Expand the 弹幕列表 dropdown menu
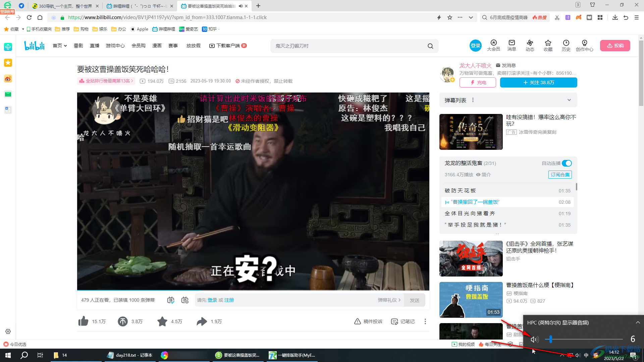Image resolution: width=644 pixels, height=362 pixels. point(570,100)
